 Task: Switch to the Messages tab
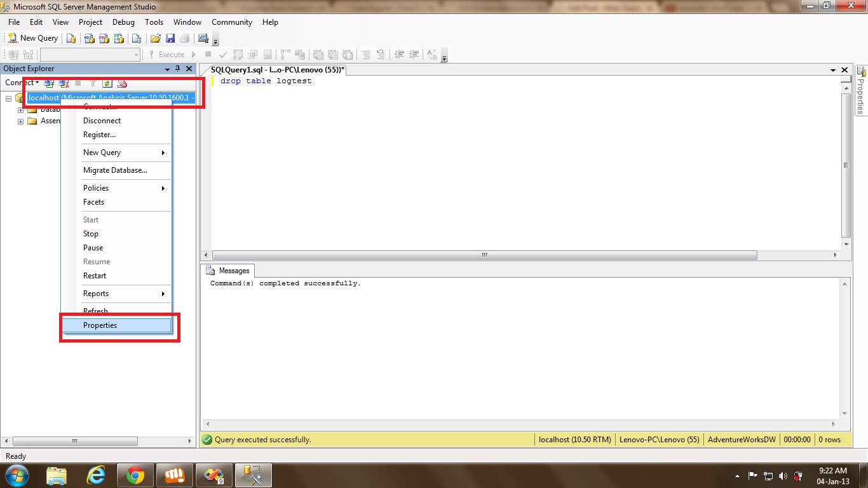coord(229,271)
